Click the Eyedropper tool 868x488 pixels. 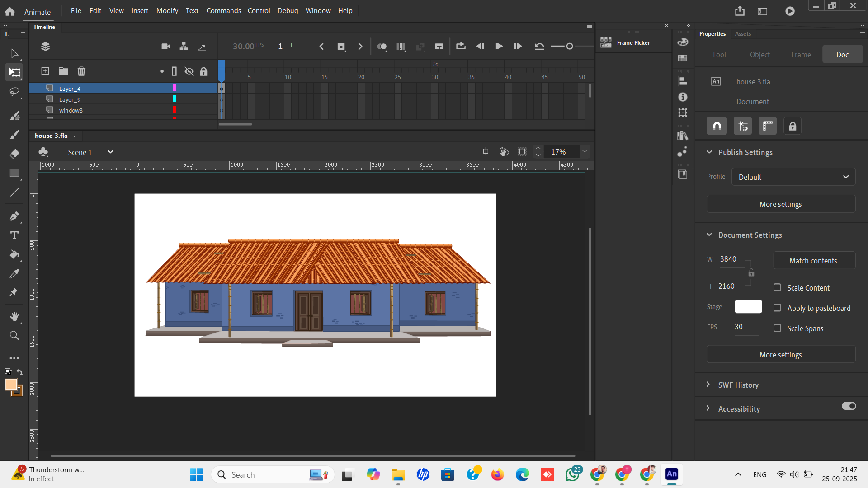14,274
